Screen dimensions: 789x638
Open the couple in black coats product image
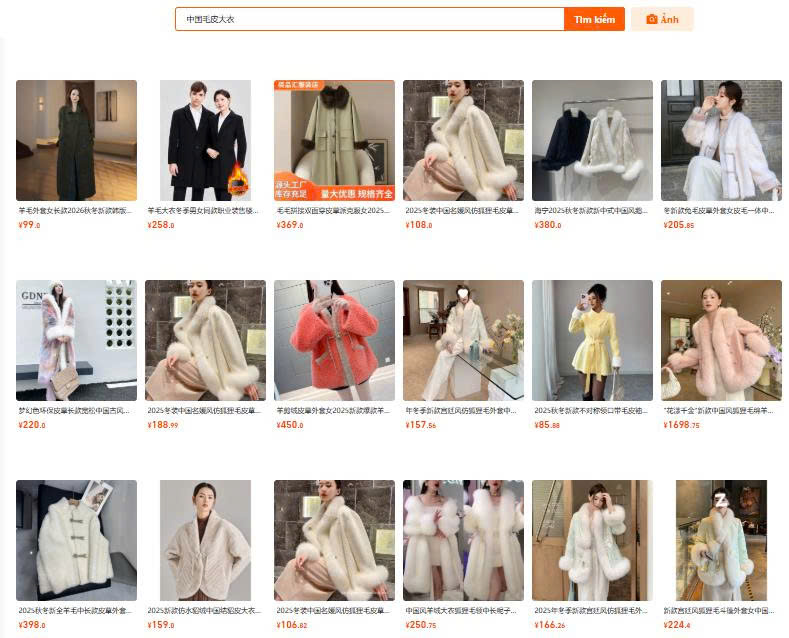205,140
